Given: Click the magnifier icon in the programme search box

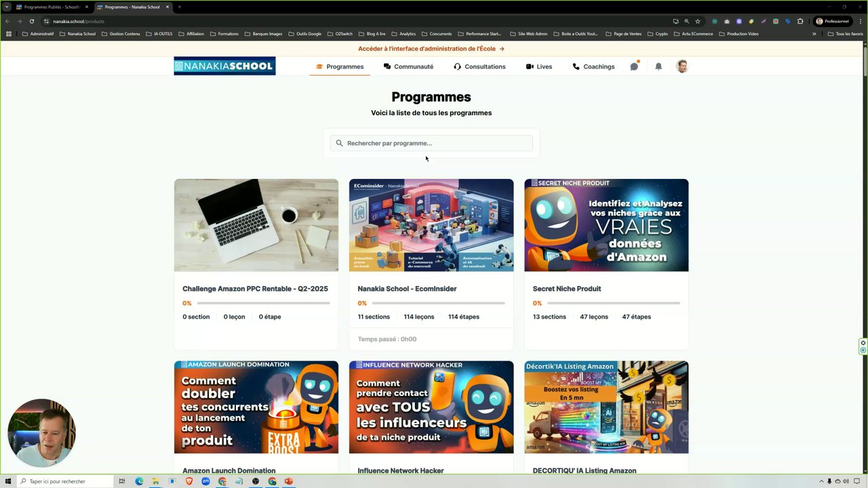Looking at the screenshot, I should pos(339,143).
